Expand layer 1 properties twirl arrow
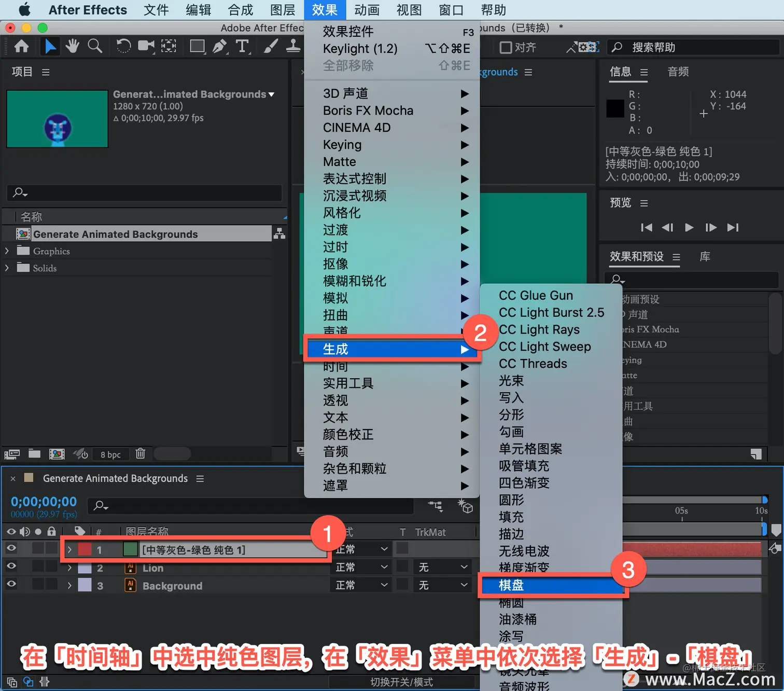The image size is (784, 691). tap(69, 549)
